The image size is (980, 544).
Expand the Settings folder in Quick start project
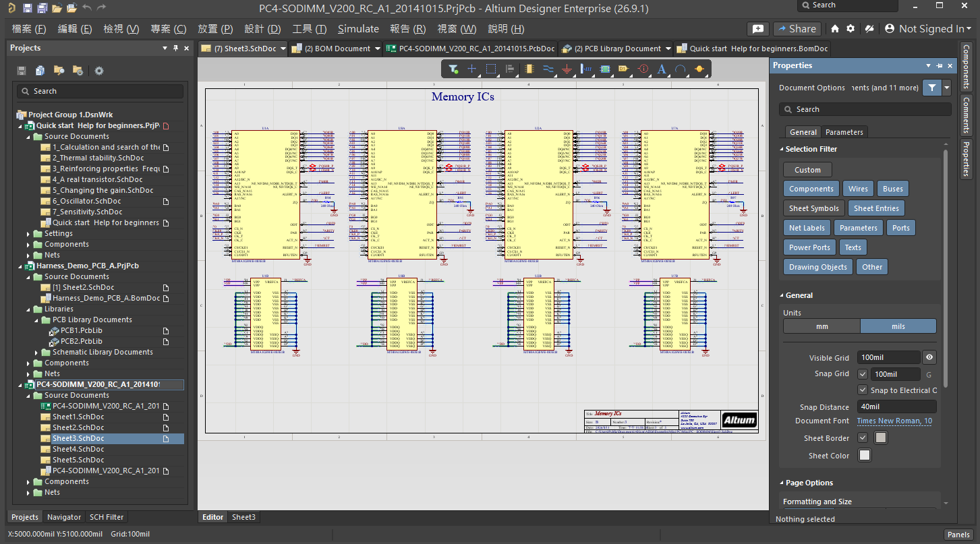28,234
